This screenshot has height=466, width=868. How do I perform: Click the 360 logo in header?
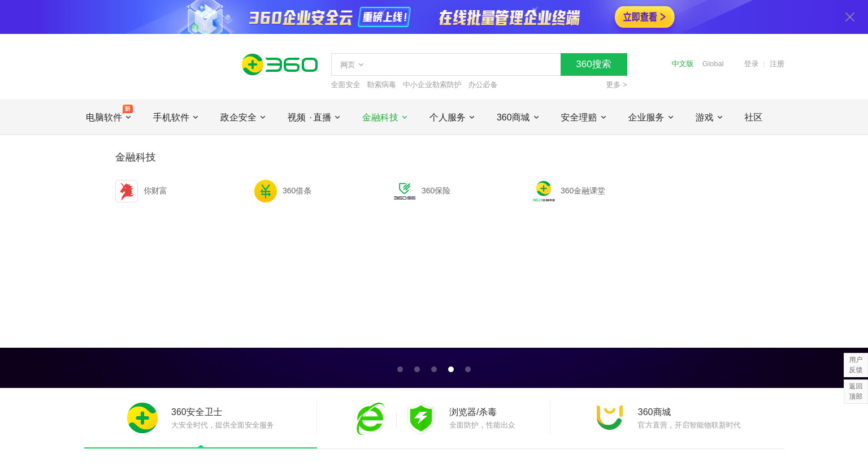[x=280, y=64]
